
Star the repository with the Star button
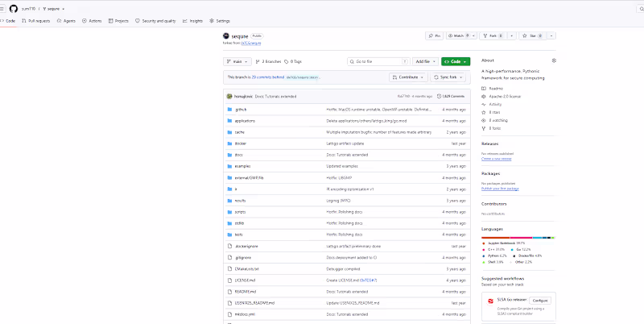tap(533, 35)
